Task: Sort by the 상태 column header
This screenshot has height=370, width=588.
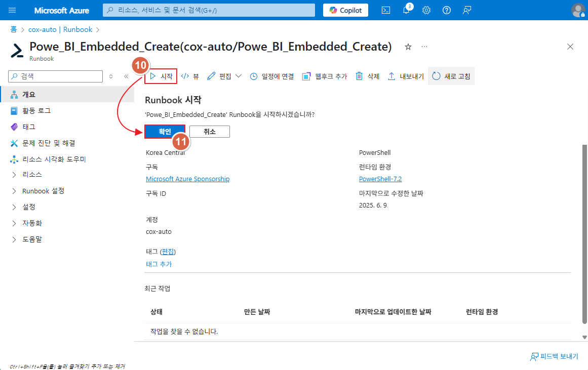Action: (156, 311)
